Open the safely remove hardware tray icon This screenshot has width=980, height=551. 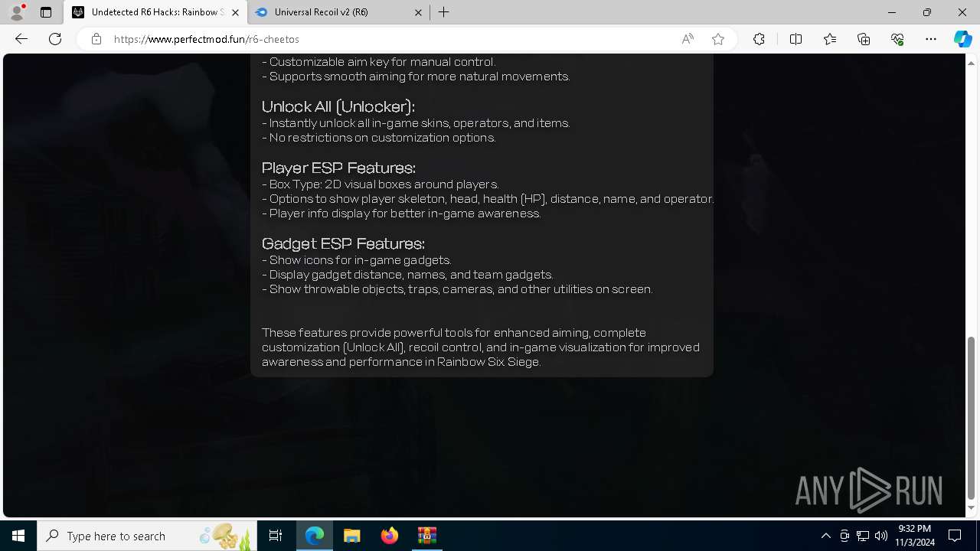pyautogui.click(x=844, y=536)
